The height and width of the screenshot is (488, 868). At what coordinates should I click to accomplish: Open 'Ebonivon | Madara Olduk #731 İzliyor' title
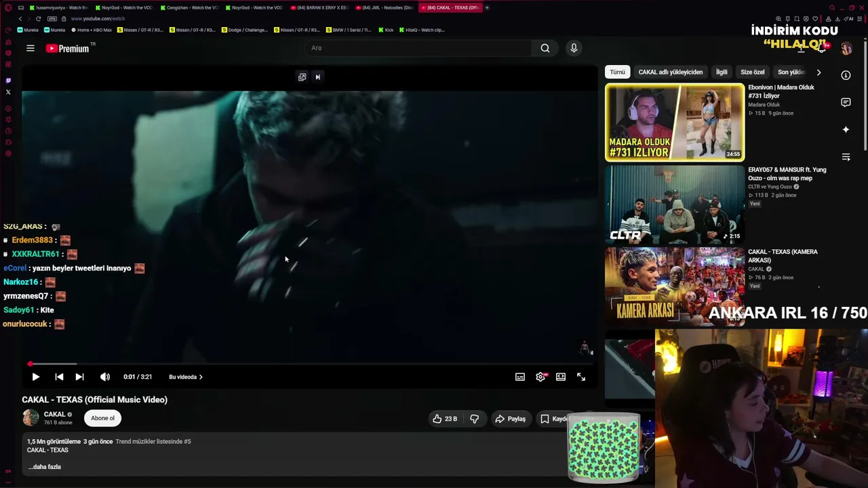(x=781, y=91)
